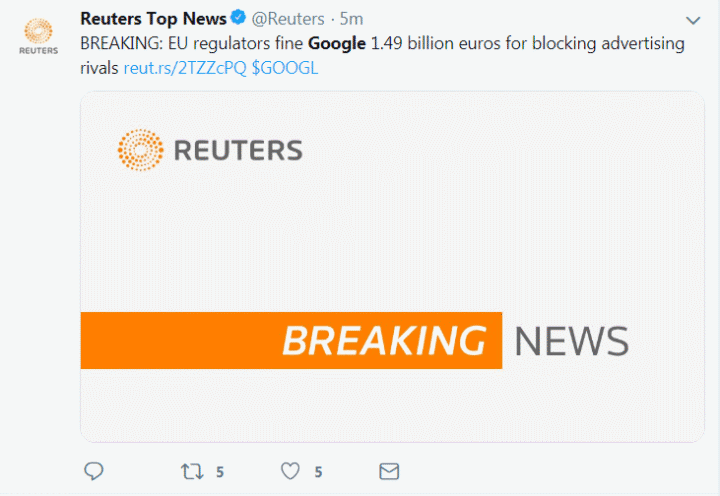720x496 pixels.
Task: Retweet using the retweet arrows icon
Action: click(x=189, y=471)
